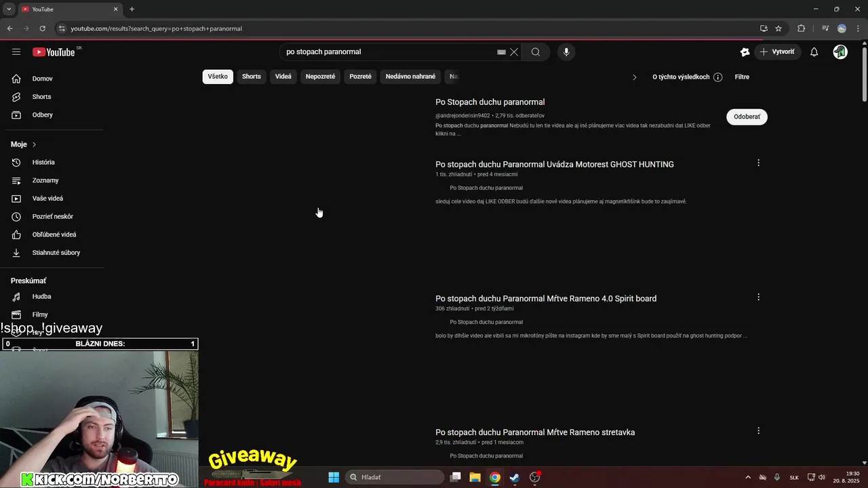Open options for the Mŕtve Rameno stretavka video
Image resolution: width=868 pixels, height=488 pixels.
(758, 430)
